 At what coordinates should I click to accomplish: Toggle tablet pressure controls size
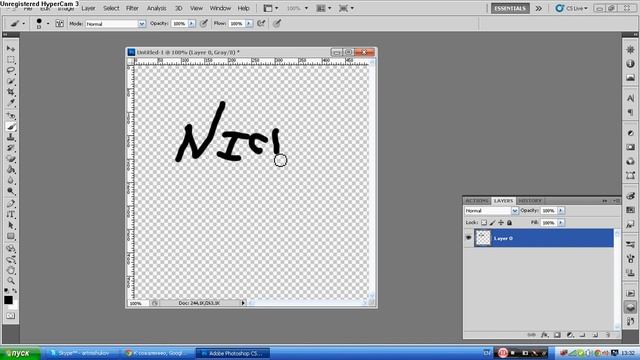pyautogui.click(x=277, y=24)
